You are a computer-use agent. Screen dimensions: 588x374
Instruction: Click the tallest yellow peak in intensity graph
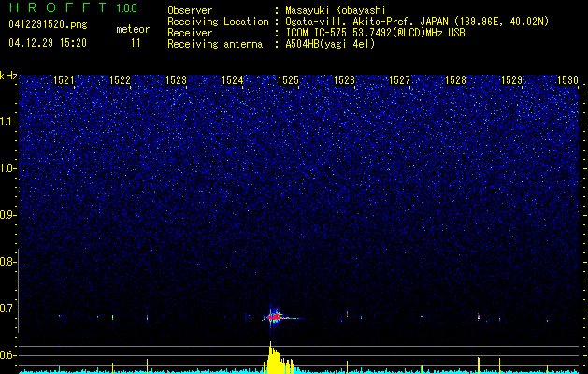(x=270, y=356)
